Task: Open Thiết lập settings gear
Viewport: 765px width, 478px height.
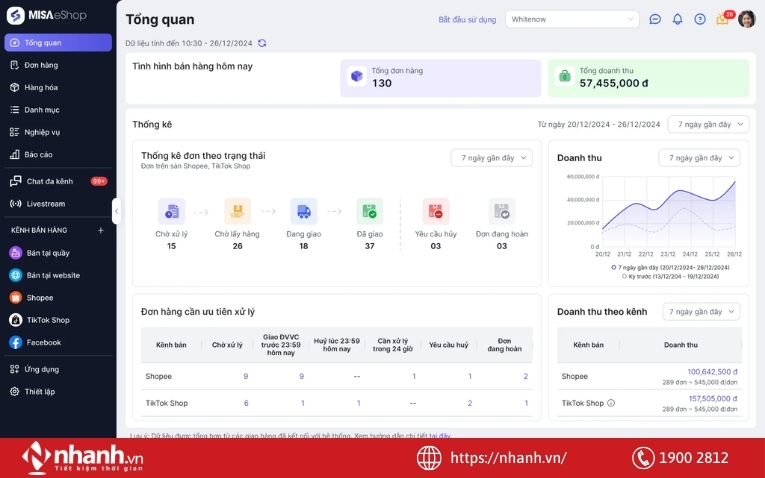Action: tap(15, 392)
